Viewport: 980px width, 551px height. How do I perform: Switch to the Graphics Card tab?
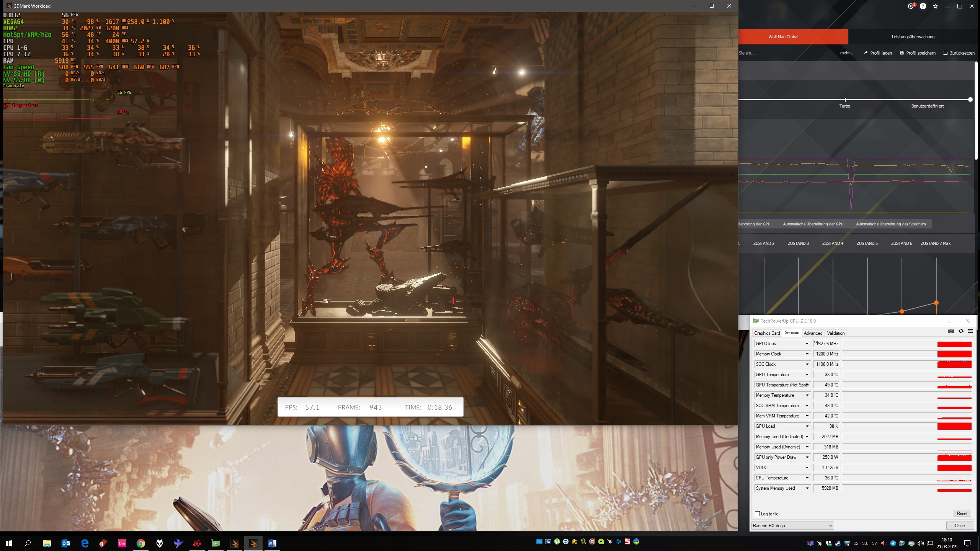click(x=767, y=333)
